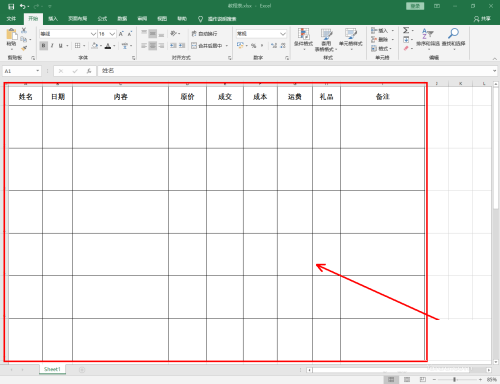Click the Paste clipboard icon
This screenshot has width=500, height=384.
11,34
